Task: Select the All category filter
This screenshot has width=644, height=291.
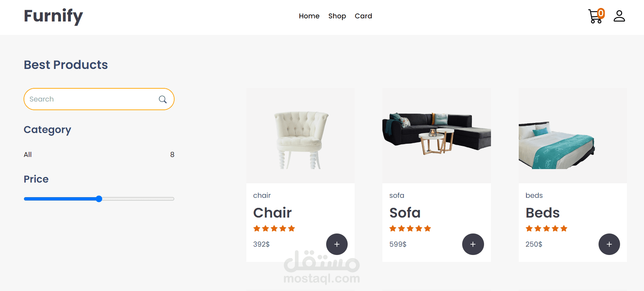Action: click(x=99, y=155)
